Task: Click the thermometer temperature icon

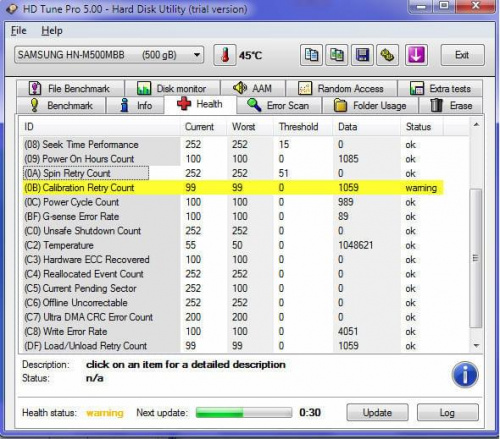Action: point(225,55)
